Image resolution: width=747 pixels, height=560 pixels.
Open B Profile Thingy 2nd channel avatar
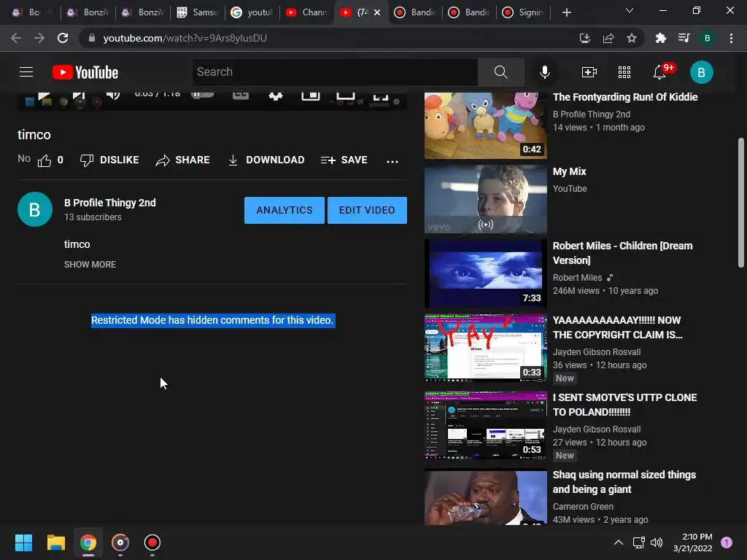coord(35,209)
